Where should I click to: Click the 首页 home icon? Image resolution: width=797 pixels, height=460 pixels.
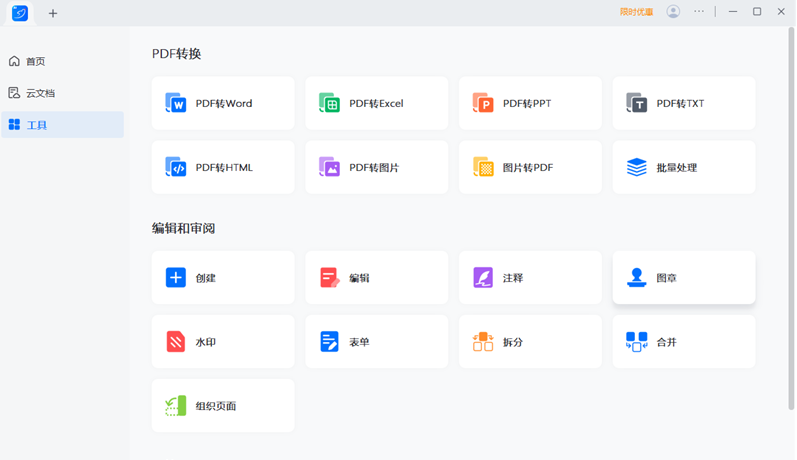click(14, 61)
